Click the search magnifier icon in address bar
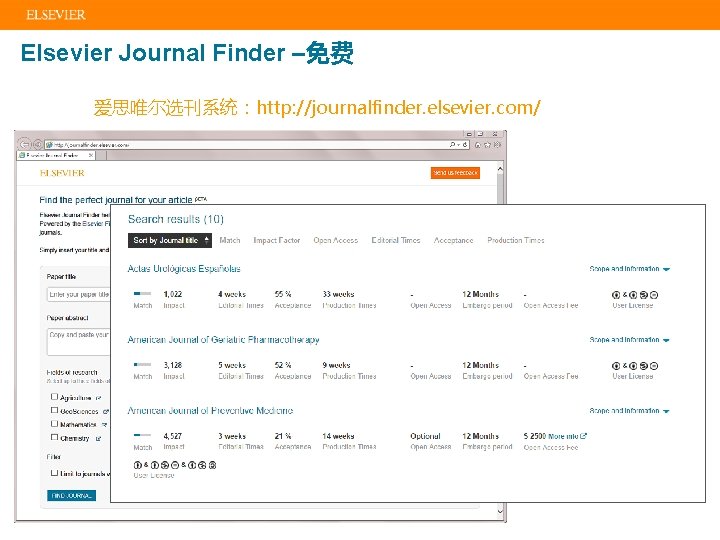 pyautogui.click(x=453, y=145)
